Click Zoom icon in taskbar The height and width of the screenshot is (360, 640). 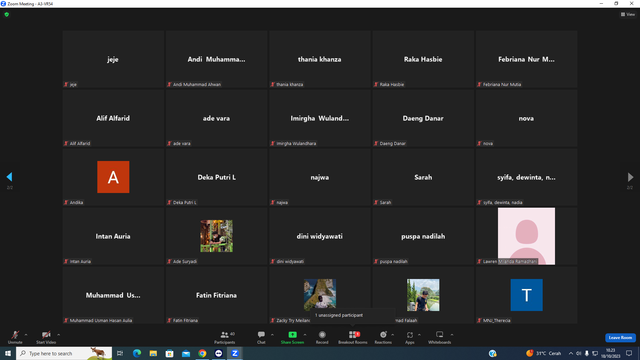(235, 353)
